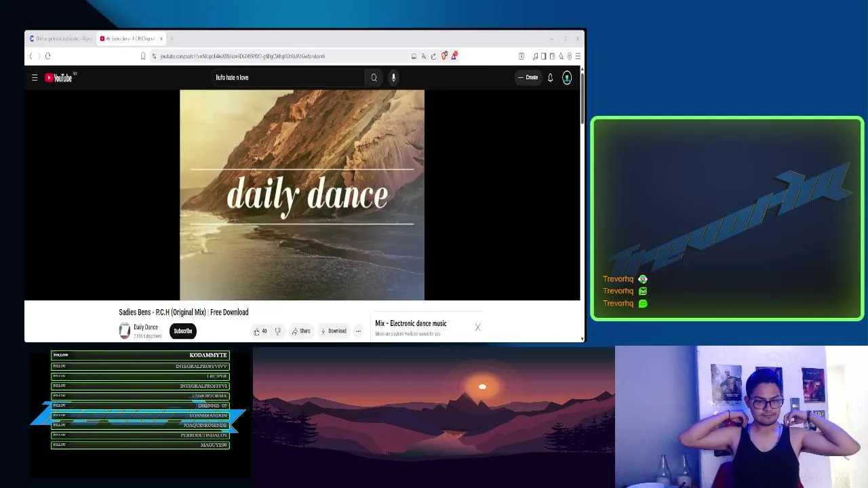This screenshot has width=868, height=488.
Task: Click the JOAQUINROSENDE follower row
Action: [x=140, y=426]
